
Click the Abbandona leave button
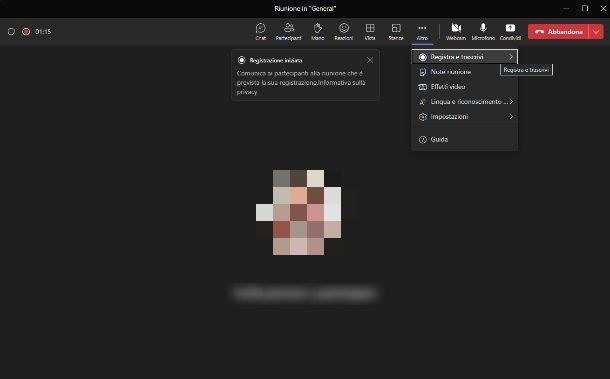[x=558, y=32]
